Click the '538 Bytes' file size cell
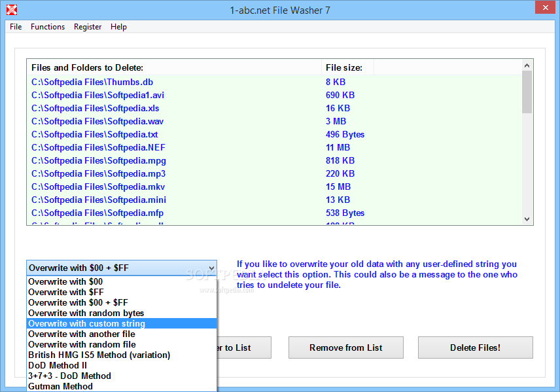This screenshot has height=392, width=560. [345, 213]
